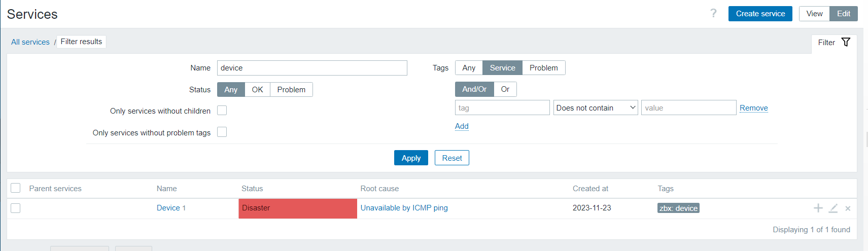Enable Only services without children checkbox
This screenshot has width=868, height=251.
coord(222,111)
